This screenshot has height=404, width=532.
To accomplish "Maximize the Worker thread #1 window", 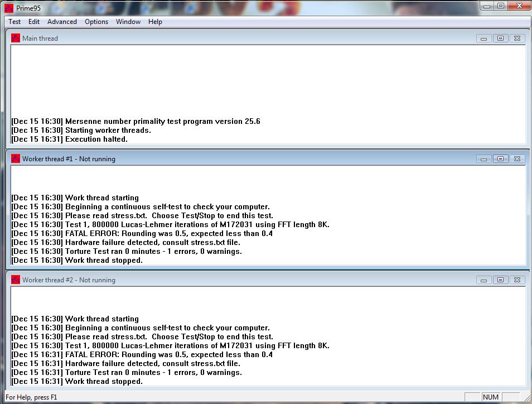I will [500, 159].
